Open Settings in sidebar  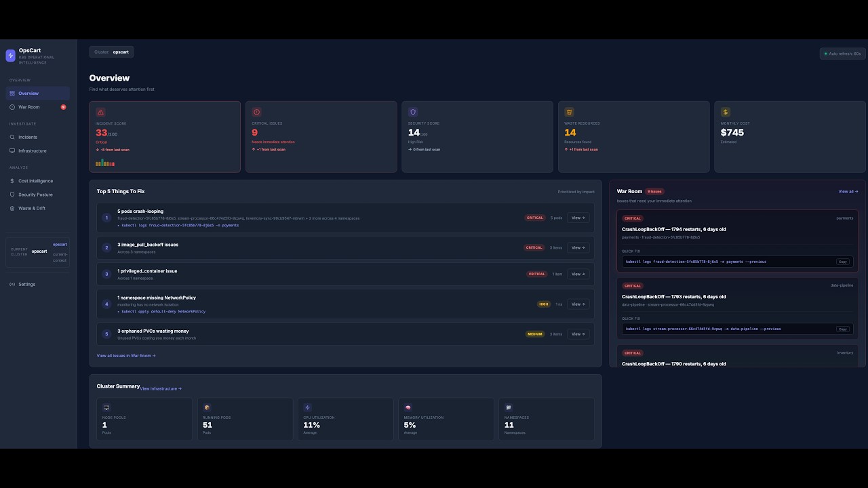point(38,284)
